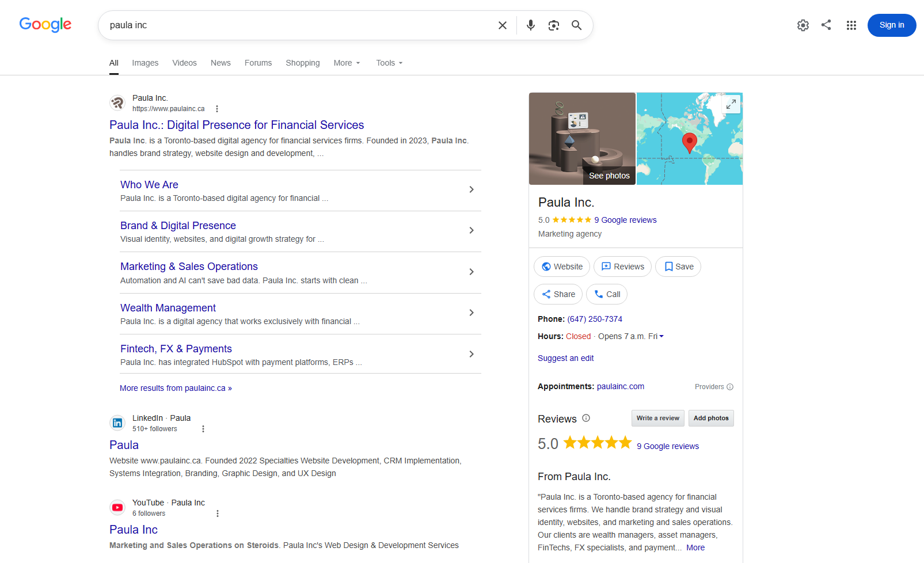Click the Share pill button
This screenshot has height=563, width=924.
pos(558,294)
